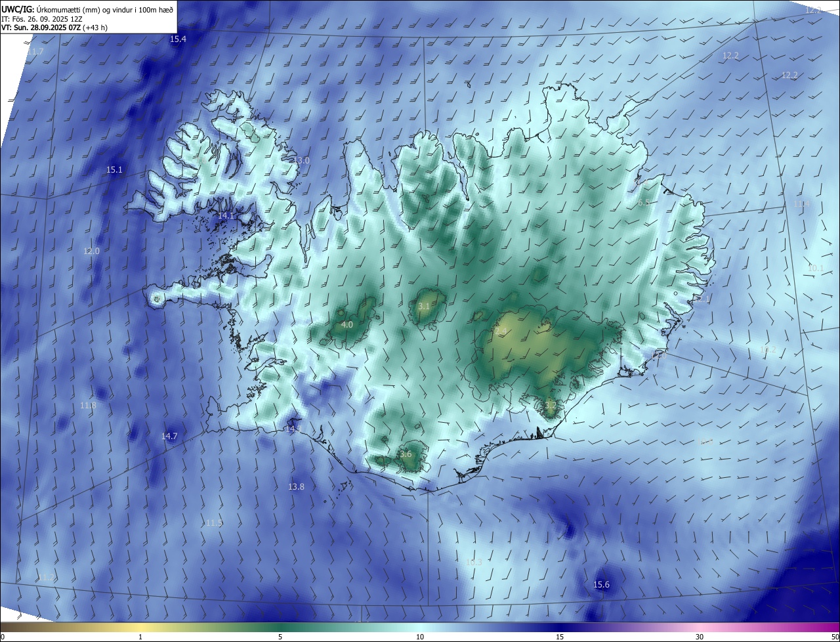The width and height of the screenshot is (840, 642).
Task: Click the value 10.1 at the eastern edge
Action: [815, 268]
